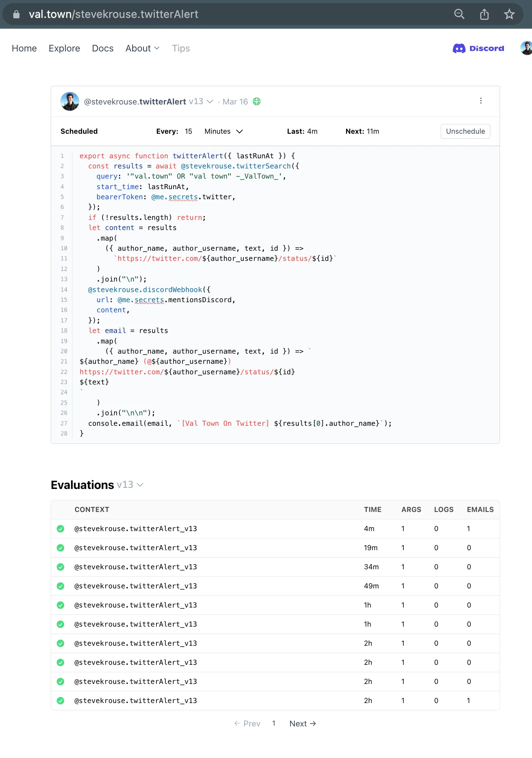The height and width of the screenshot is (758, 532).
Task: Click the share icon in address bar
Action: click(x=484, y=14)
